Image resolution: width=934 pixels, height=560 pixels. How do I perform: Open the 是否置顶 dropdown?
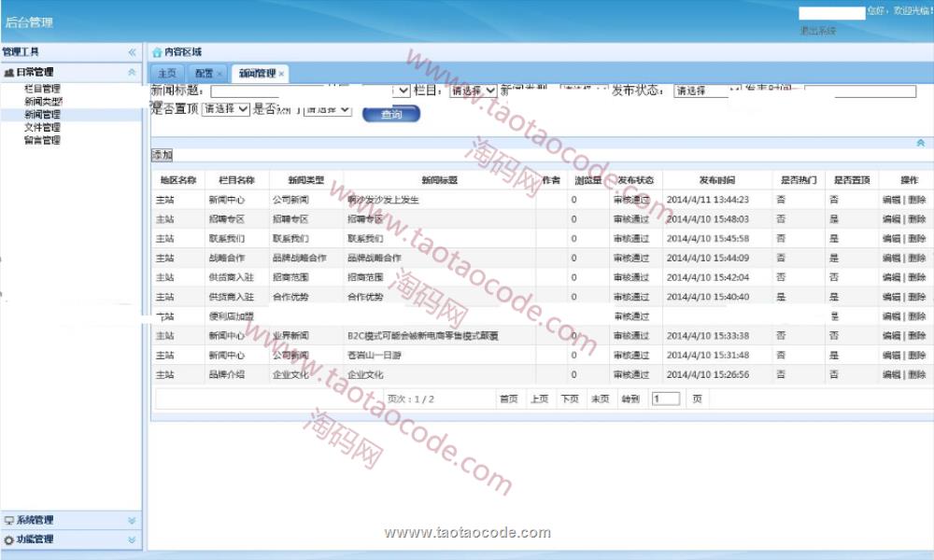click(225, 109)
